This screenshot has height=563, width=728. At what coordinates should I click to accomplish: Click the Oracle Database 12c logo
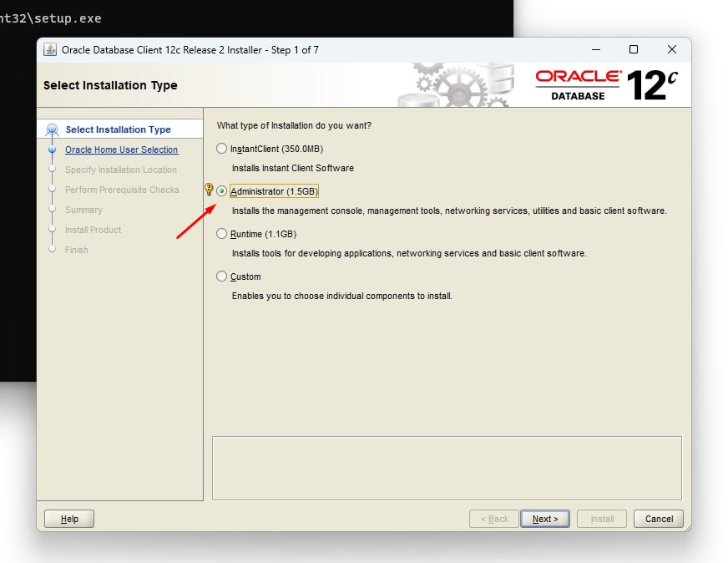606,85
